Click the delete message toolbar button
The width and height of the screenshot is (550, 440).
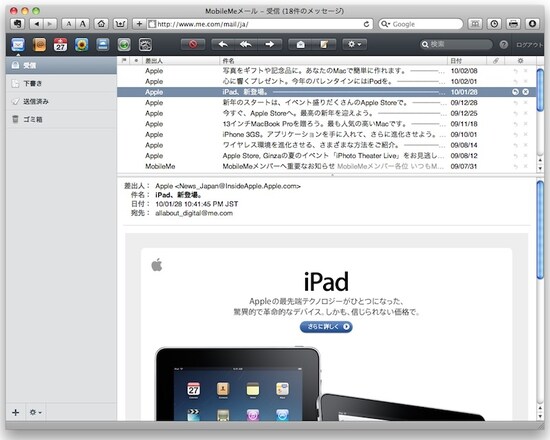click(193, 44)
